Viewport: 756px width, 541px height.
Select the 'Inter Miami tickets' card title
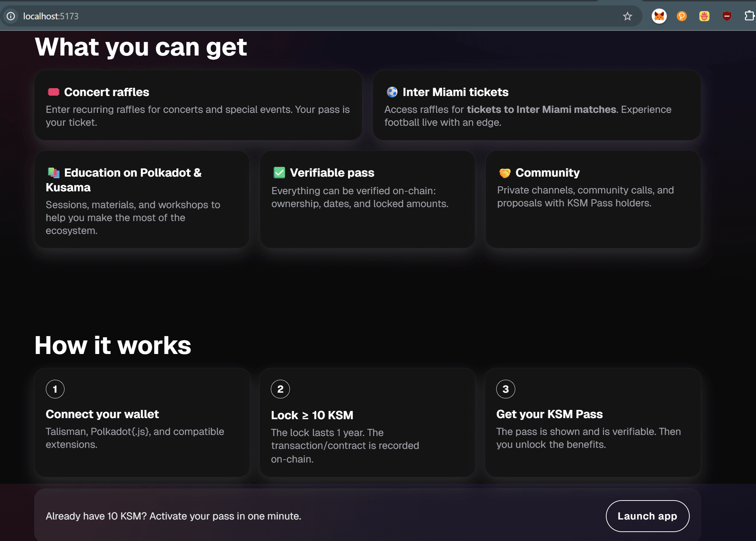pyautogui.click(x=455, y=92)
